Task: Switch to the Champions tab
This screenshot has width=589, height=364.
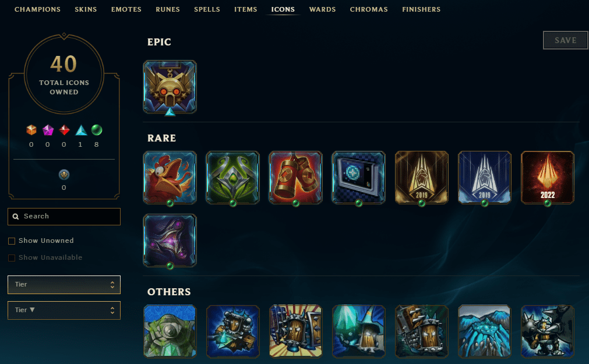Action: point(37,9)
